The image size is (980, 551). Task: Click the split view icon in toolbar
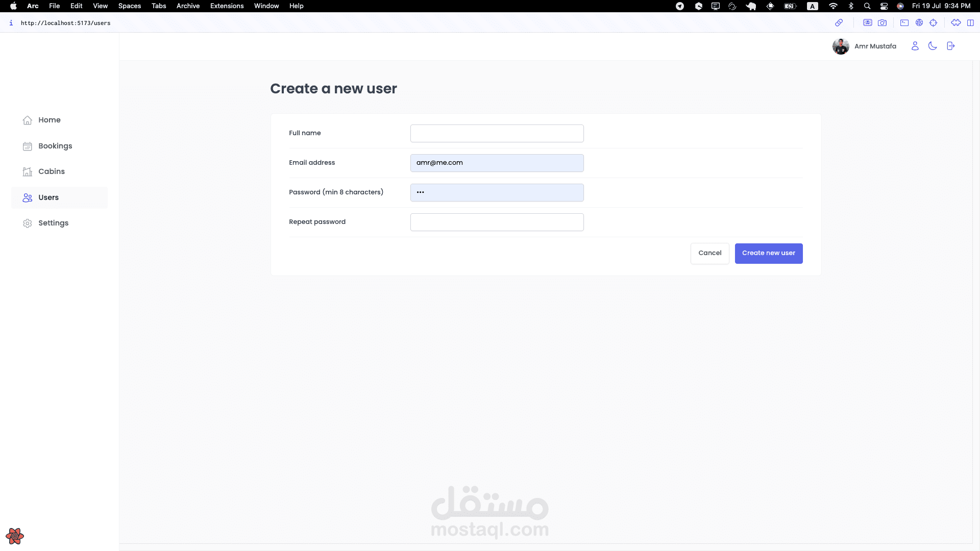(x=970, y=22)
